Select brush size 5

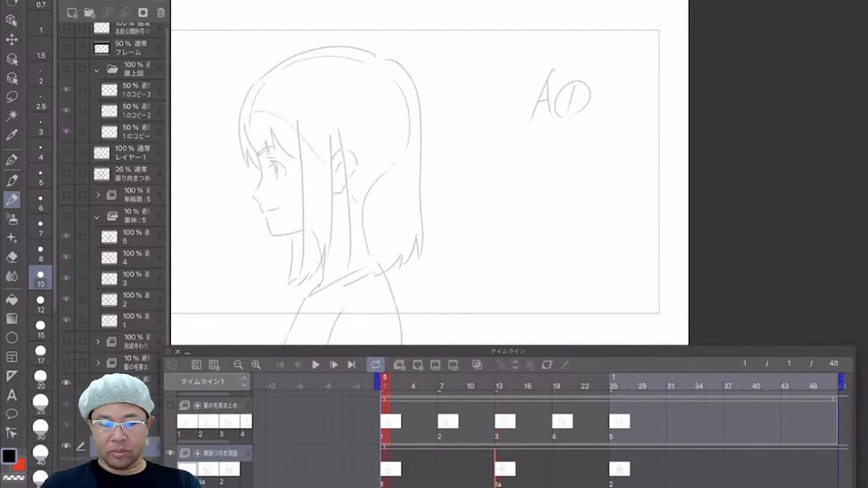point(41,176)
